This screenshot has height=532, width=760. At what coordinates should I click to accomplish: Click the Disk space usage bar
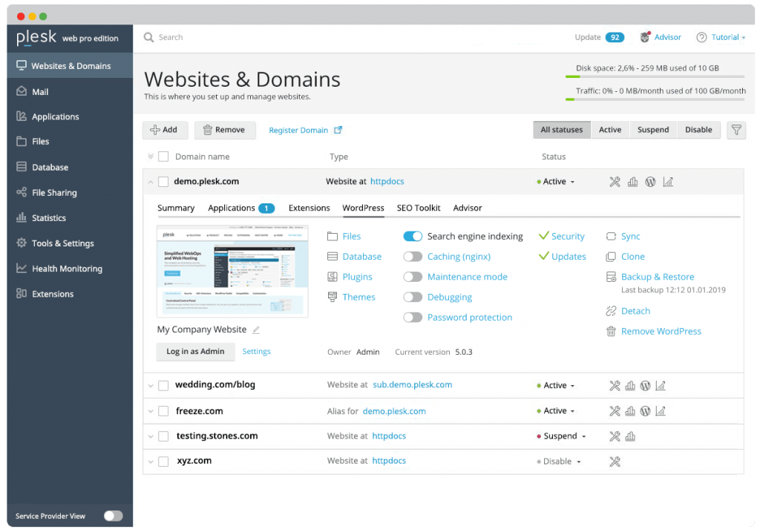click(x=655, y=76)
